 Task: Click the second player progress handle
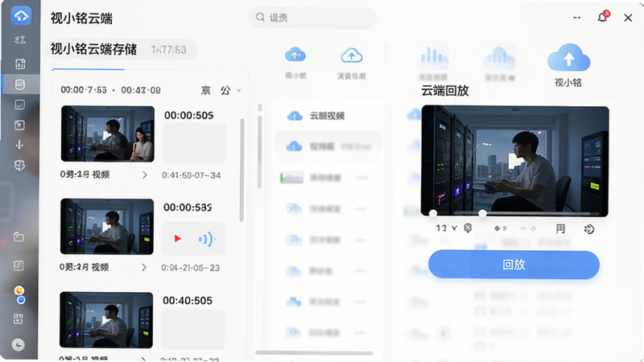482,213
